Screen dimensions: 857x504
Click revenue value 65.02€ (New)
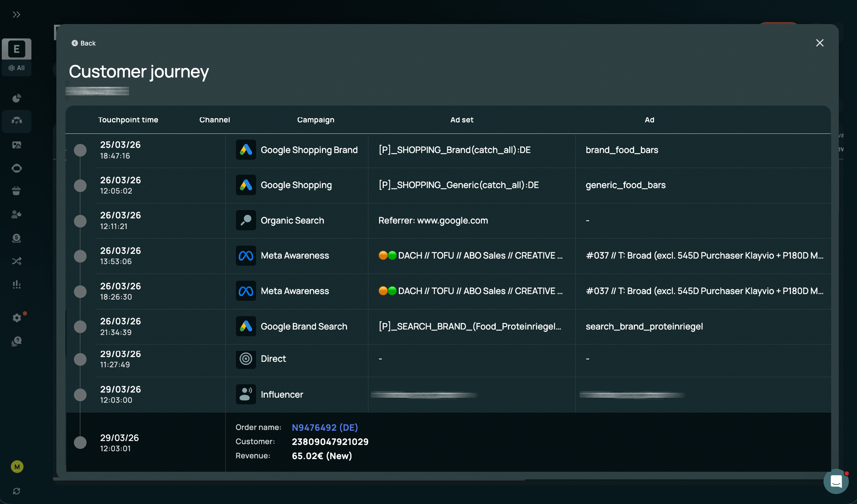322,456
